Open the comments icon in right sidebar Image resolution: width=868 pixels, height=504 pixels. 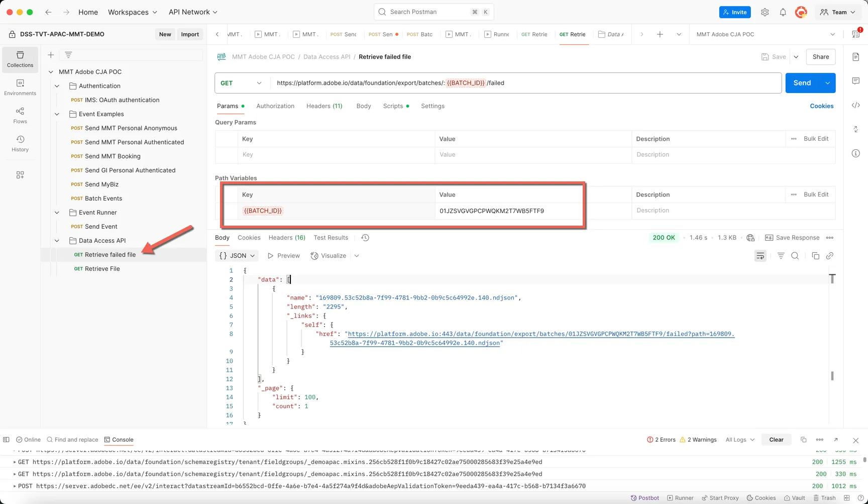pyautogui.click(x=856, y=81)
